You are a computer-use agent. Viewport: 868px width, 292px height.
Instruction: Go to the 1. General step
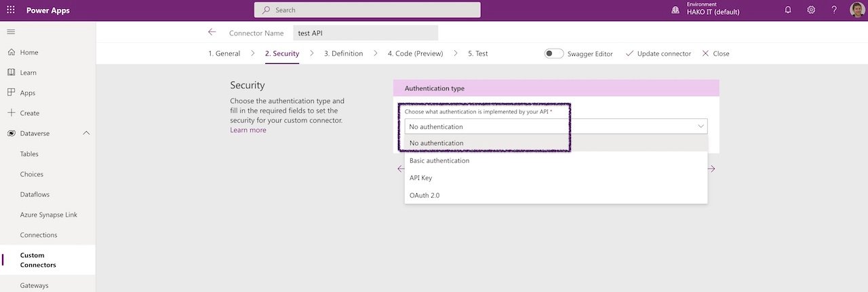(224, 54)
